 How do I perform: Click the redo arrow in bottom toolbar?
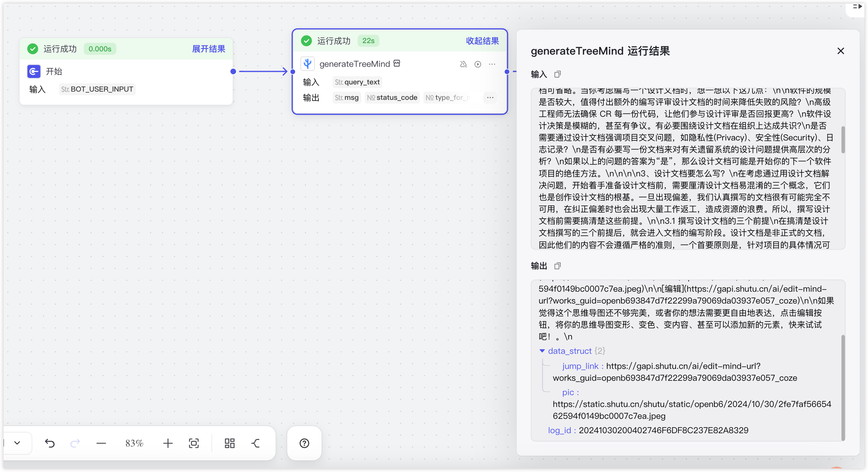click(x=75, y=443)
